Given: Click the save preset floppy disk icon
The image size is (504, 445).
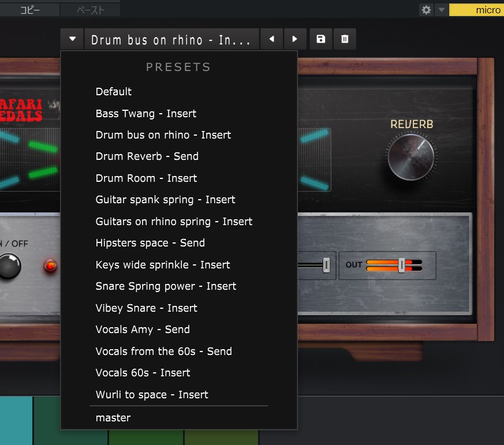Looking at the screenshot, I should pyautogui.click(x=321, y=39).
